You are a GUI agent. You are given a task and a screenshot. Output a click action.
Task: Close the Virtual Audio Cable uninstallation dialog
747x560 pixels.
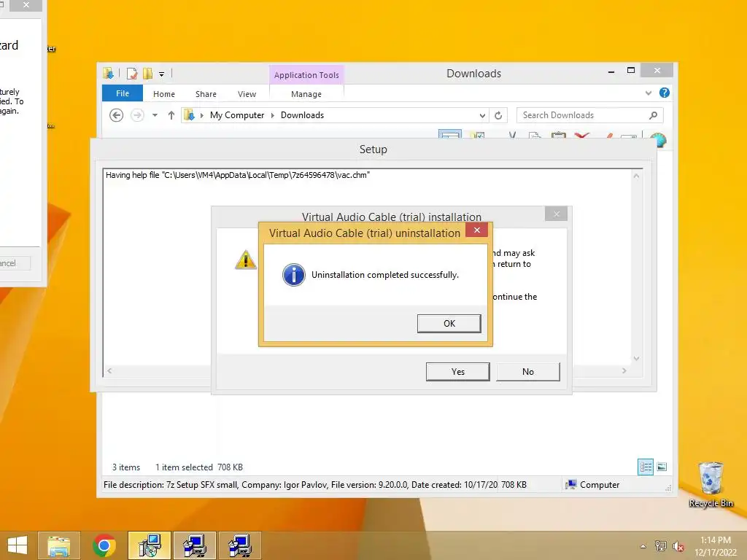[476, 230]
